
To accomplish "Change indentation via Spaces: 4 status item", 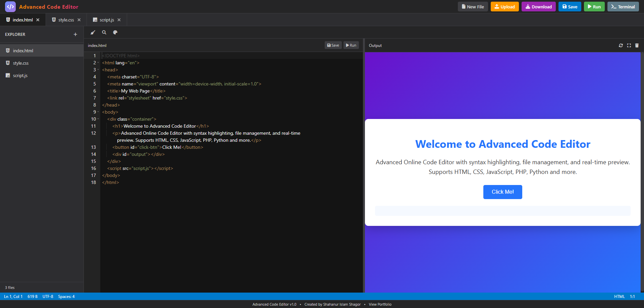I will (x=66, y=296).
